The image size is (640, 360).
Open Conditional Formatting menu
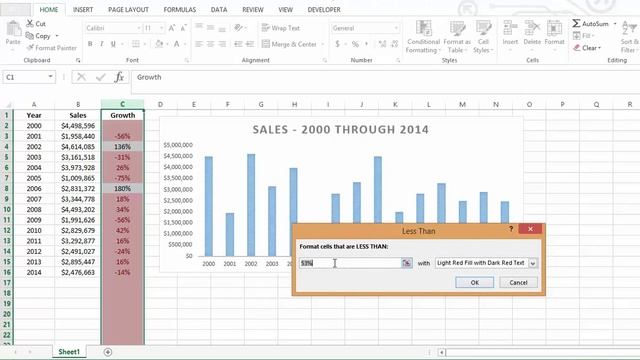click(424, 37)
